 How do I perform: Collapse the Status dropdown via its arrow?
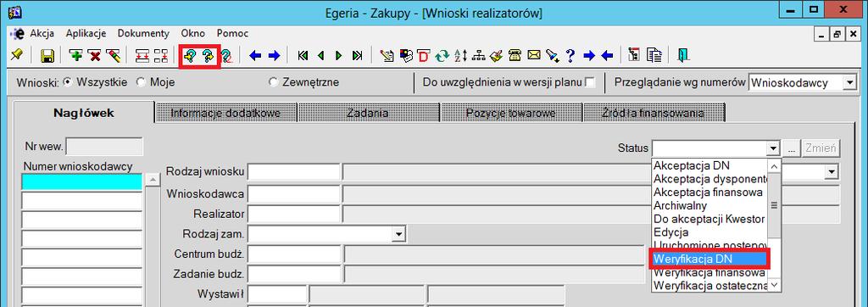773,148
